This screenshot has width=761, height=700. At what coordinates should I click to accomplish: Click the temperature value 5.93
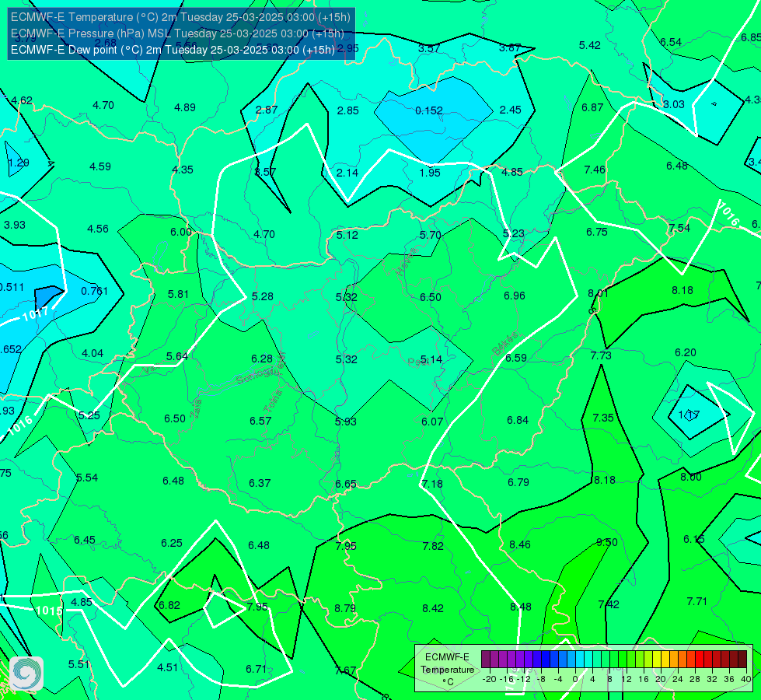coord(346,422)
